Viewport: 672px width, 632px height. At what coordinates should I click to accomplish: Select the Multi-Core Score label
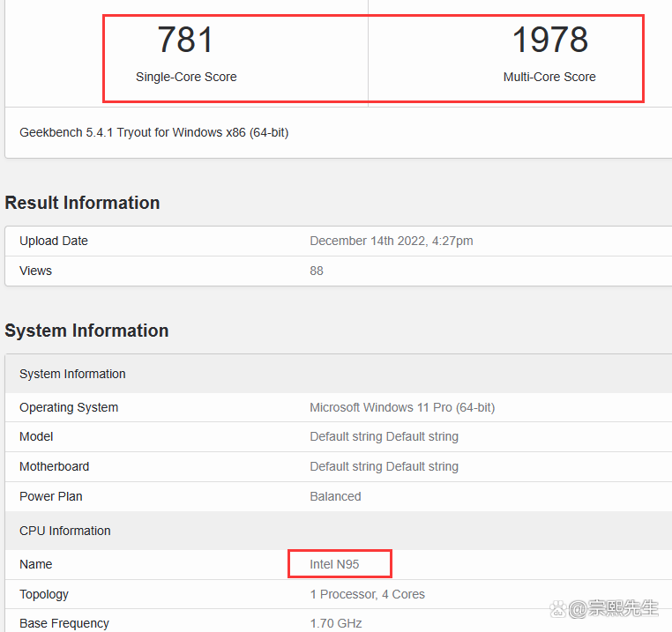[x=549, y=77]
